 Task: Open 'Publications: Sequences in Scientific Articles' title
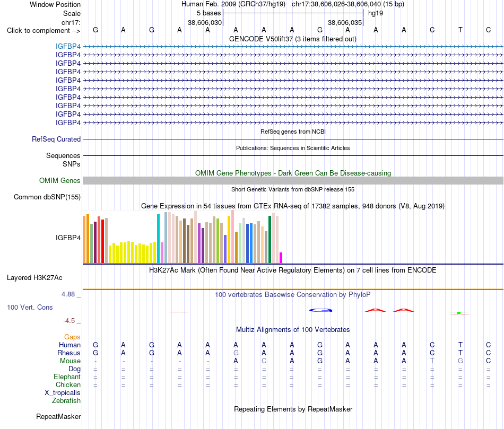point(293,148)
